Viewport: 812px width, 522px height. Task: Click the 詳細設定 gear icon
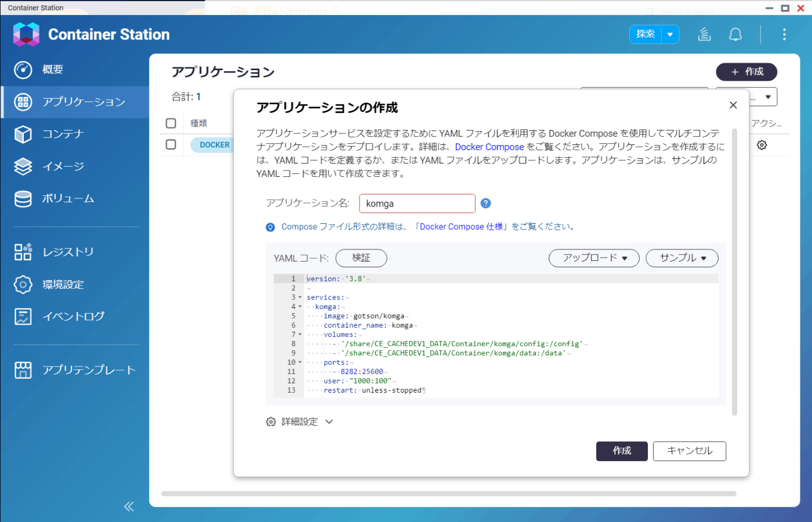pos(271,422)
